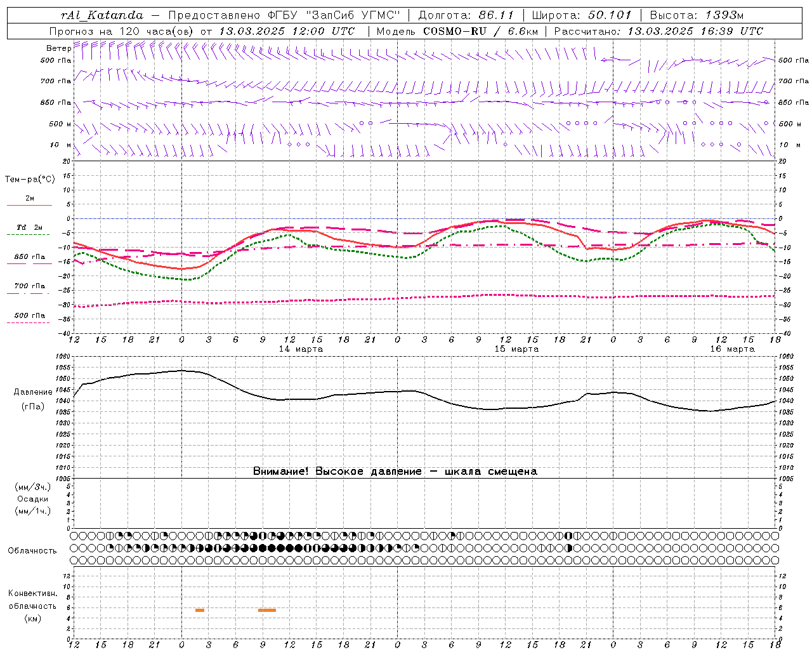This screenshot has height=650, width=812.
Task: Click the Рассчитано: 13.03.2025 16:39 UTC timestamp
Action: click(658, 31)
